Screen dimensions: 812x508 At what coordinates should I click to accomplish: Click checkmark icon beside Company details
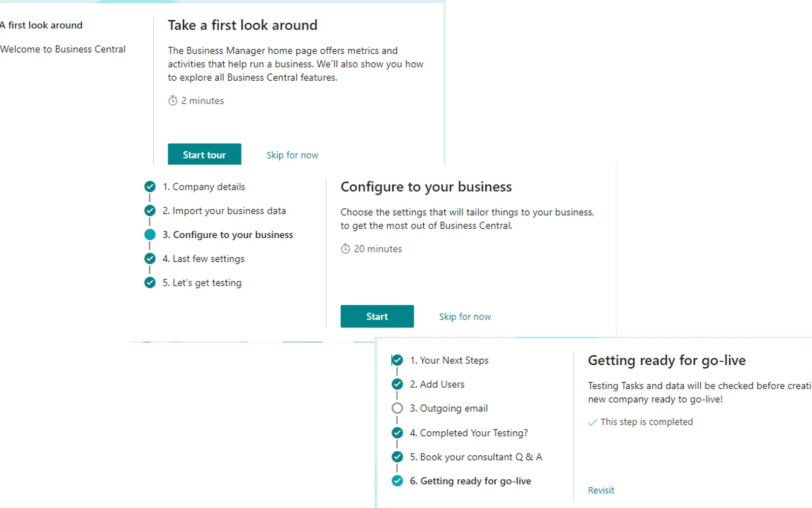tap(150, 186)
